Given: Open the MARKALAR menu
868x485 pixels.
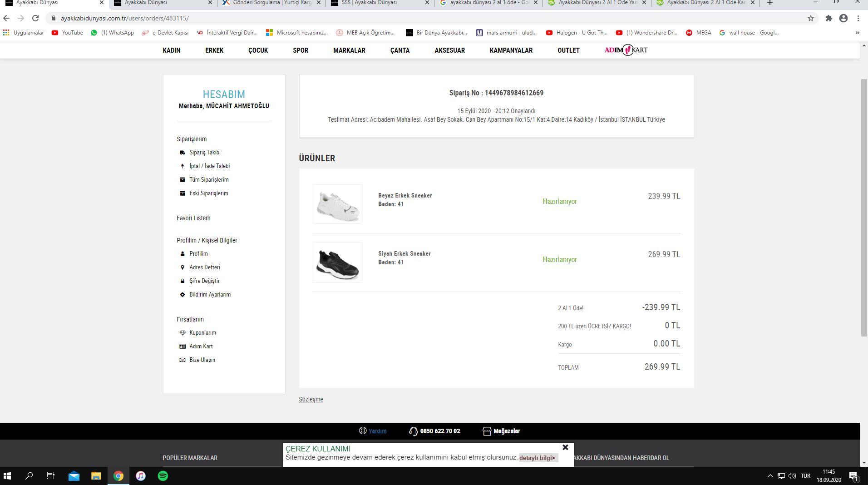Looking at the screenshot, I should (349, 50).
